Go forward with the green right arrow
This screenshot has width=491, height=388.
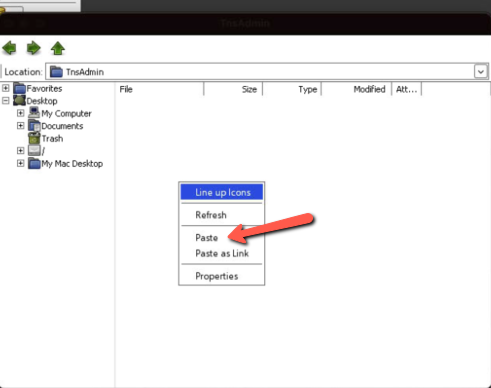tap(33, 48)
